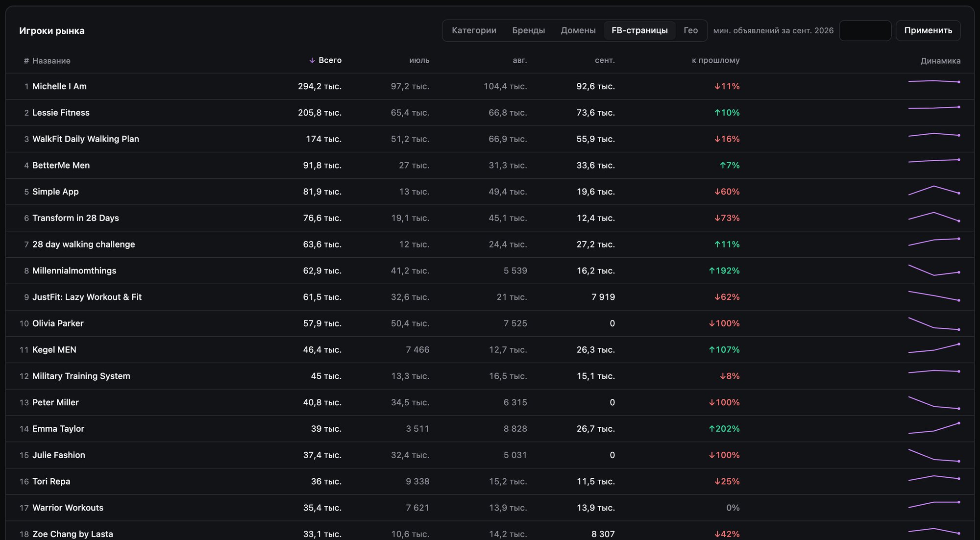Click the 192% change for Millennialmomthings
This screenshot has height=540, width=980.
[x=724, y=271]
